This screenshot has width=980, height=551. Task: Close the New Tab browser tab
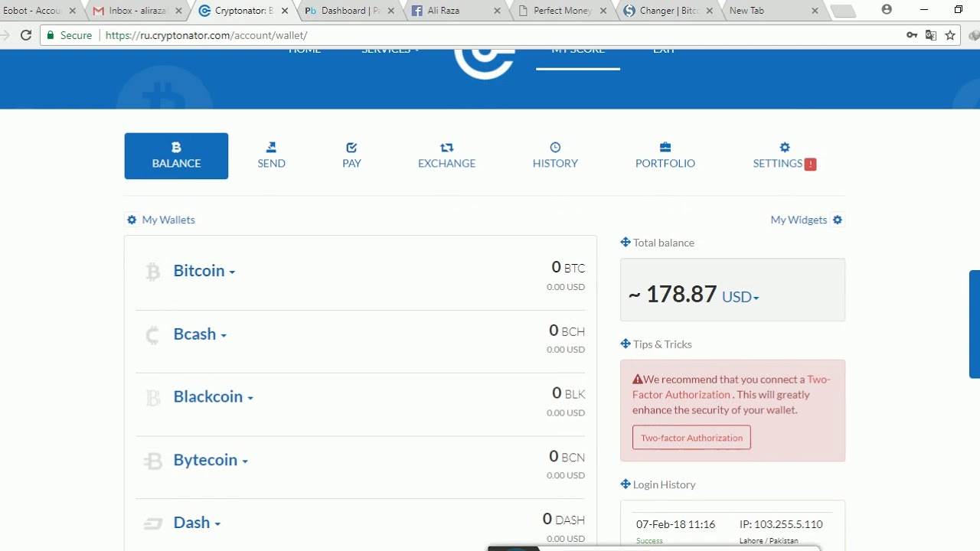point(815,11)
